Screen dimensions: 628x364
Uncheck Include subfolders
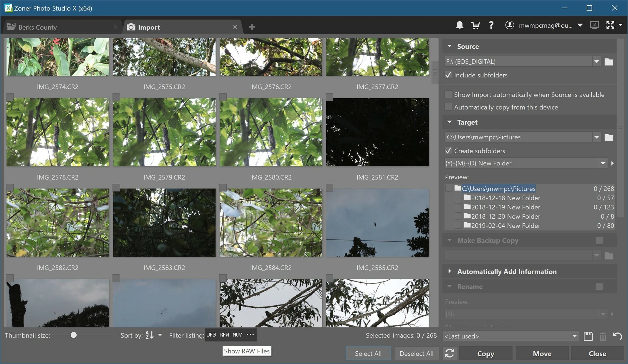point(448,75)
